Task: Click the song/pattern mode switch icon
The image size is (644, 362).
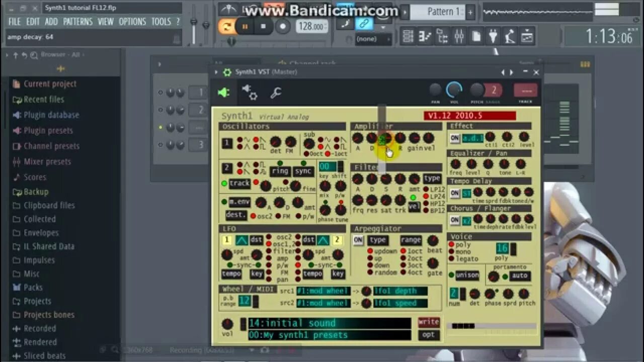Action: (227, 27)
